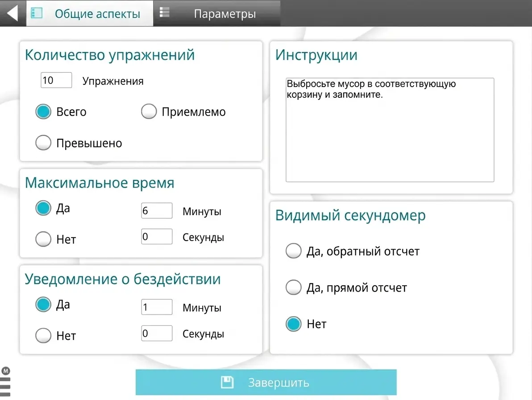Click Секунды label under Уведомление о бездействии

pos(203,334)
